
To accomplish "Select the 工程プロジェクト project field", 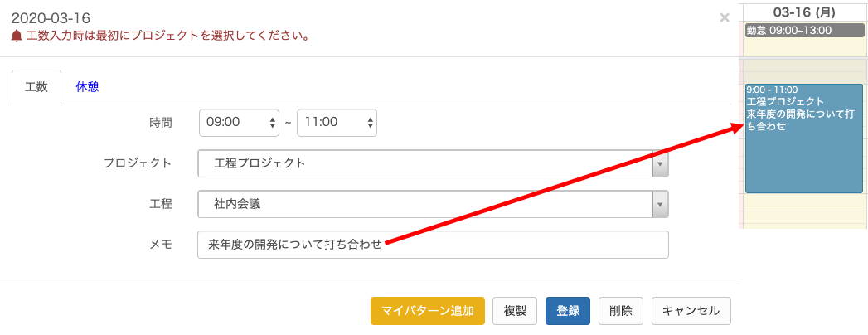I will click(x=433, y=164).
